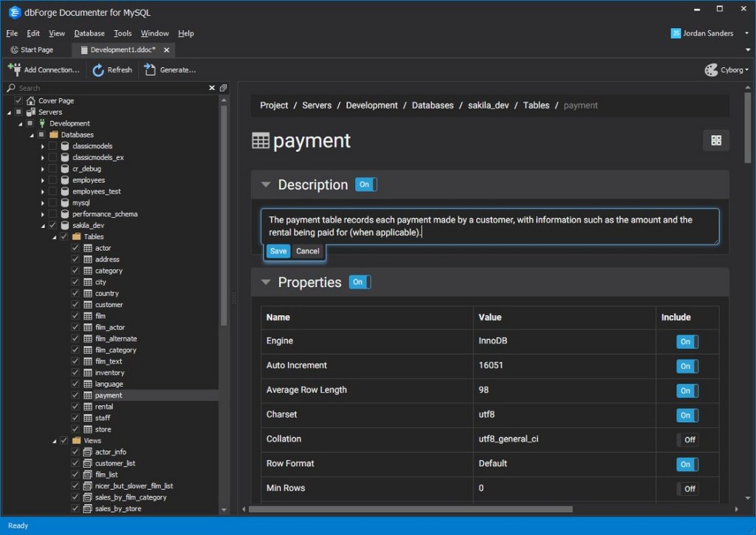The image size is (756, 535).
Task: Click the Start Page tab icon
Action: (x=15, y=49)
